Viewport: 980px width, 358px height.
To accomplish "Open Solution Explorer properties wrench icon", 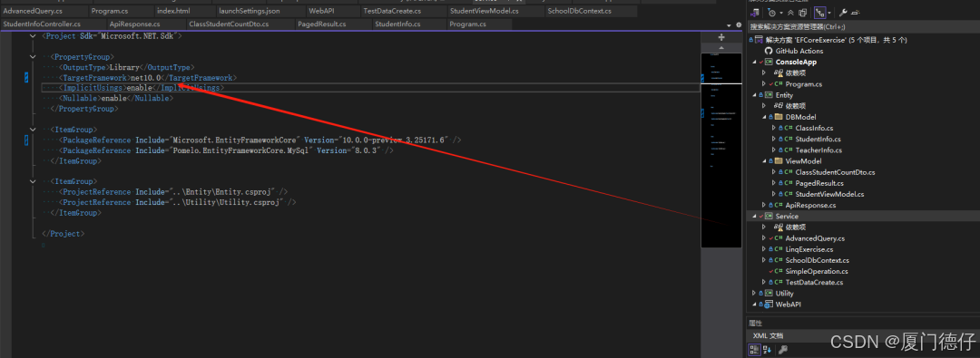I will [842, 13].
